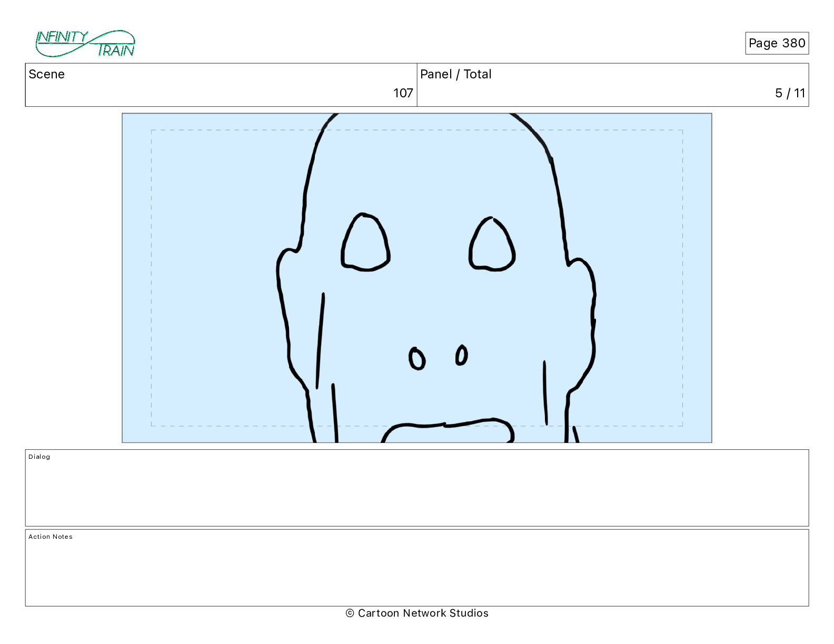Click the Dialog label
The height and width of the screenshot is (644, 834).
39,457
